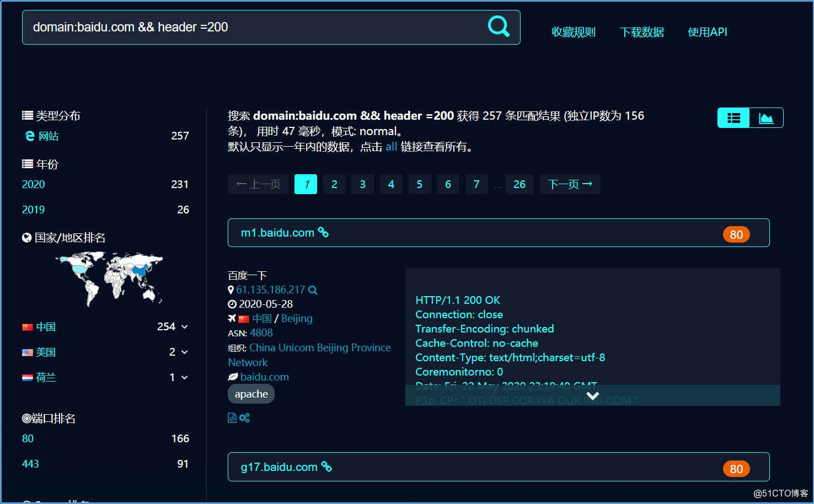The height and width of the screenshot is (504, 814).
Task: Filter by port 443 in sidebar
Action: coord(30,464)
